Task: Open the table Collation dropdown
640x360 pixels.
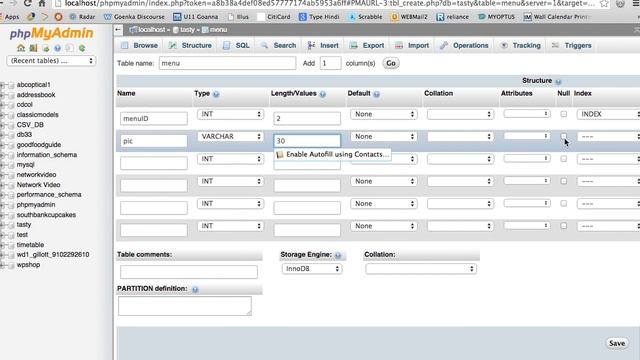Action: (x=421, y=269)
